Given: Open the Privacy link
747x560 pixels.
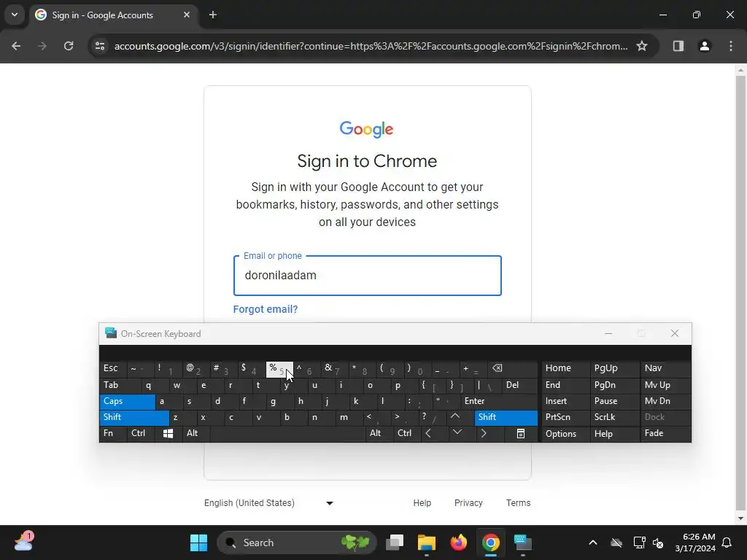Looking at the screenshot, I should click(468, 503).
